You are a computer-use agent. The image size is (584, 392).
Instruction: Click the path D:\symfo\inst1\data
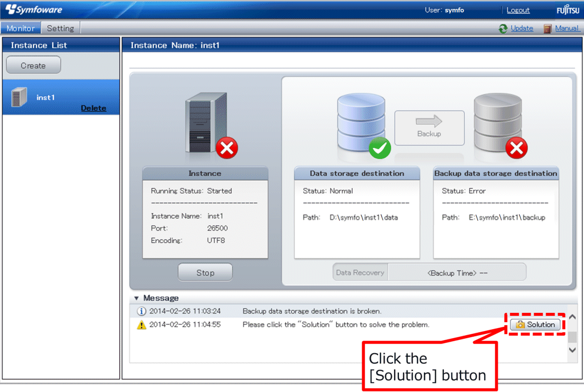364,218
